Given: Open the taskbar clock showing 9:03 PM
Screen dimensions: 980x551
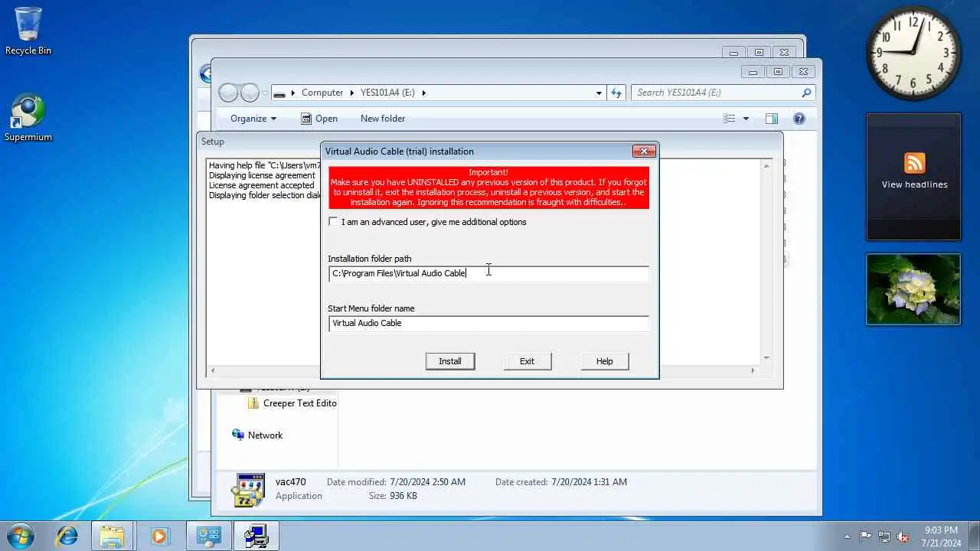Looking at the screenshot, I should coord(941,536).
